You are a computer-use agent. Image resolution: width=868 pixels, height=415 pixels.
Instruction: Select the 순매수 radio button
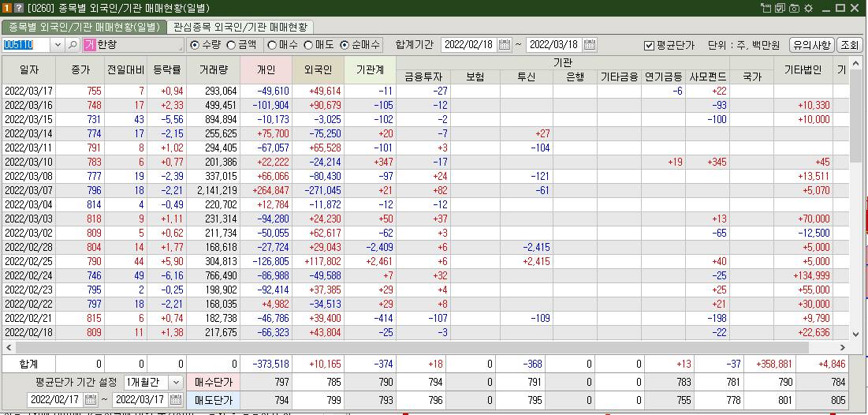345,45
